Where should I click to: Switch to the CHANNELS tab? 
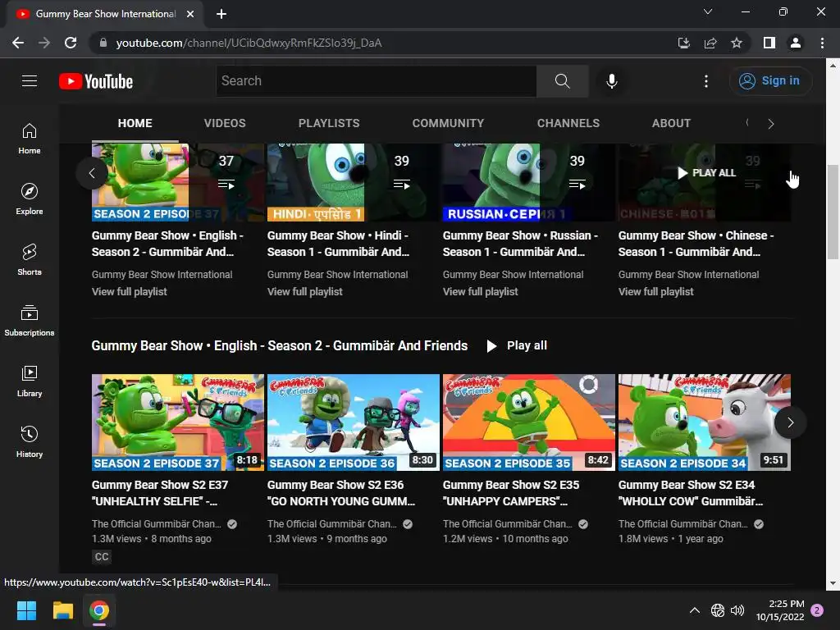[x=568, y=123]
